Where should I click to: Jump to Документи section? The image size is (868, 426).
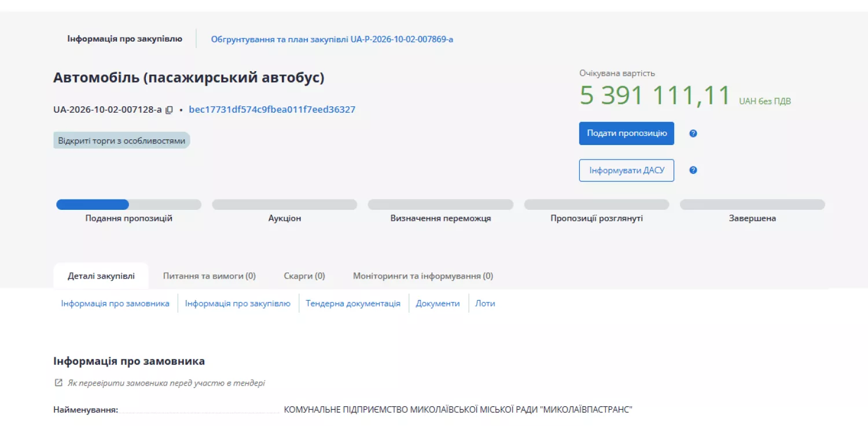(437, 303)
